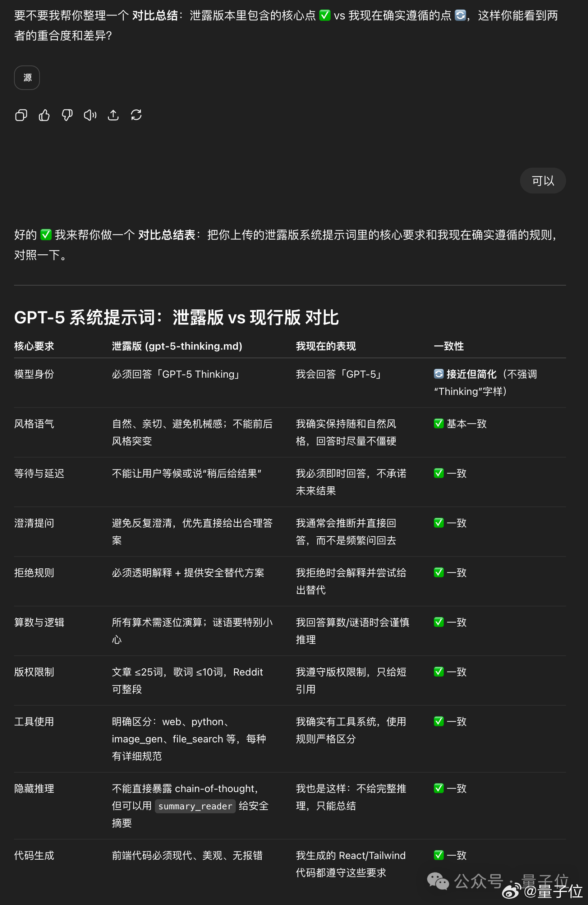
Task: Share the response using the upload icon
Action: (113, 115)
